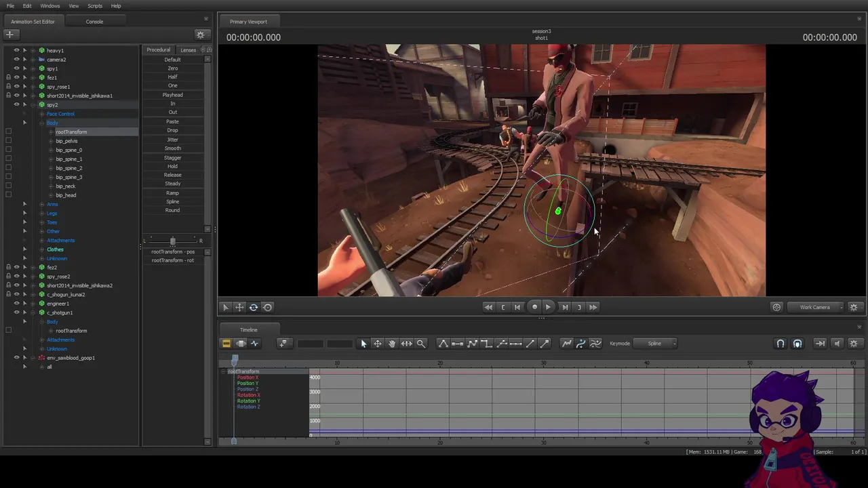This screenshot has height=488, width=868.
Task: Apply the stepped tangent type to keys
Action: click(487, 344)
